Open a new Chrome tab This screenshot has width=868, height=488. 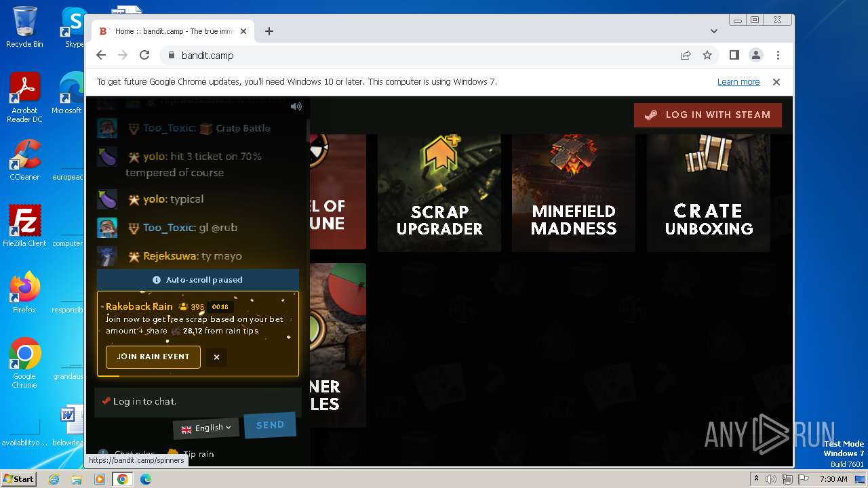point(269,31)
